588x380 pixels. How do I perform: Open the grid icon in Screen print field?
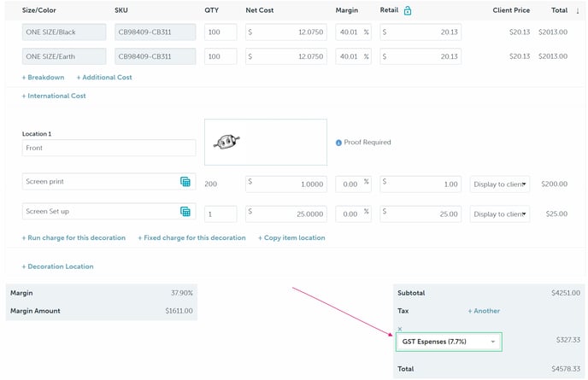pos(185,182)
